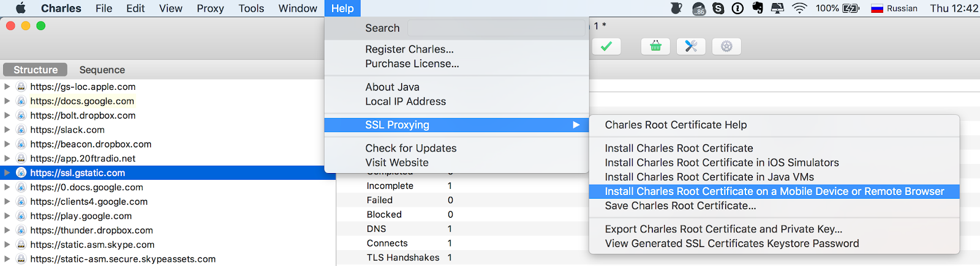Open the Proxy menu
The height and width of the screenshot is (266, 980).
pos(210,9)
